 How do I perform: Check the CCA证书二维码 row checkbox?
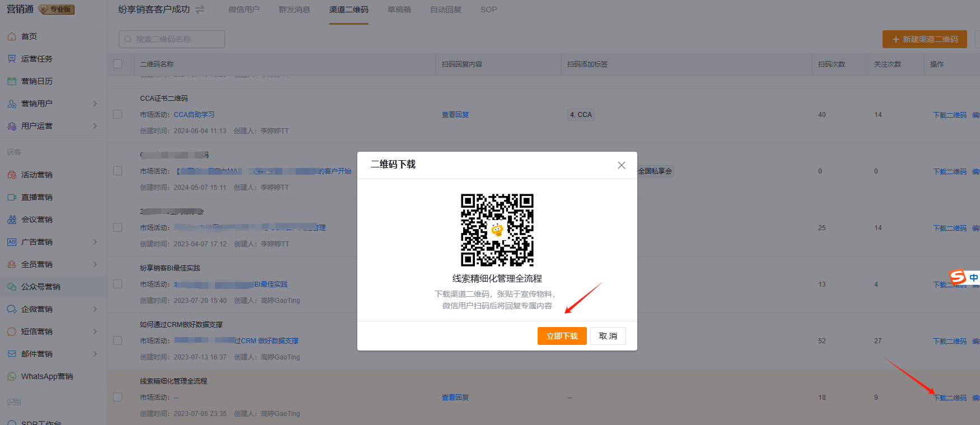[118, 114]
